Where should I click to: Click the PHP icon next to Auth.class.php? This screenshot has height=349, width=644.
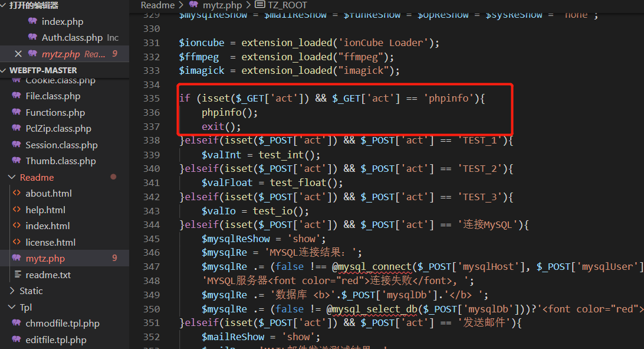(x=32, y=38)
